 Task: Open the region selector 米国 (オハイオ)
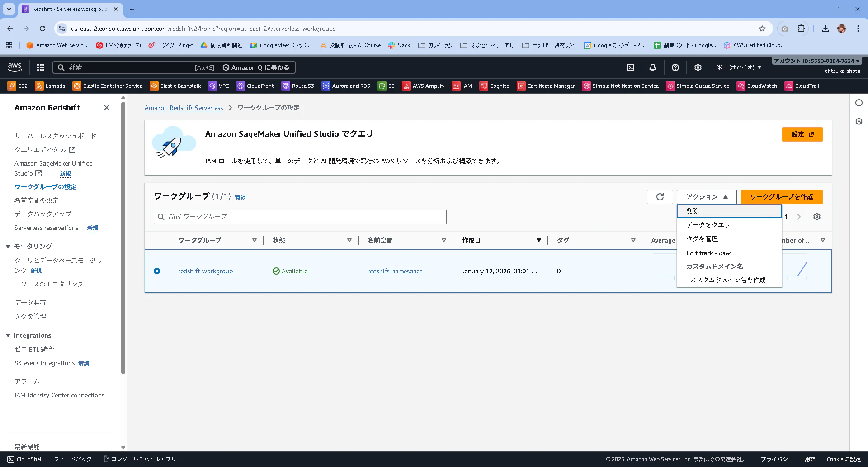(739, 67)
